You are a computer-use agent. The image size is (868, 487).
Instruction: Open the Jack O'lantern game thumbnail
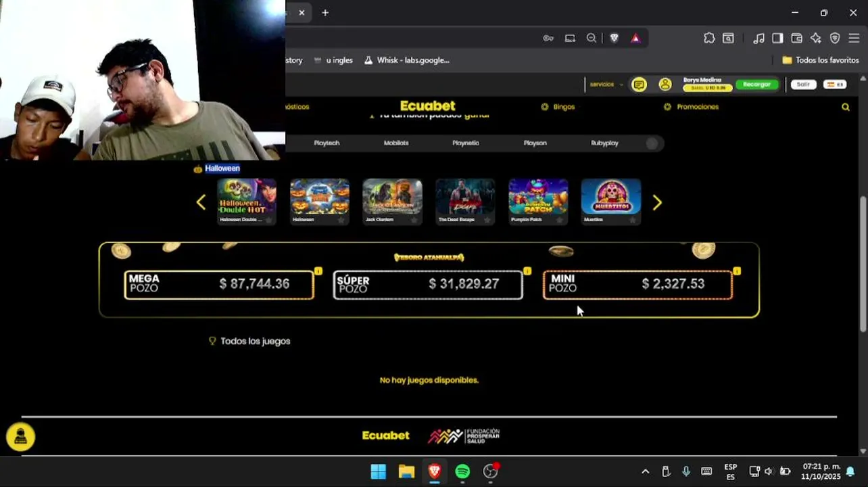[393, 197]
